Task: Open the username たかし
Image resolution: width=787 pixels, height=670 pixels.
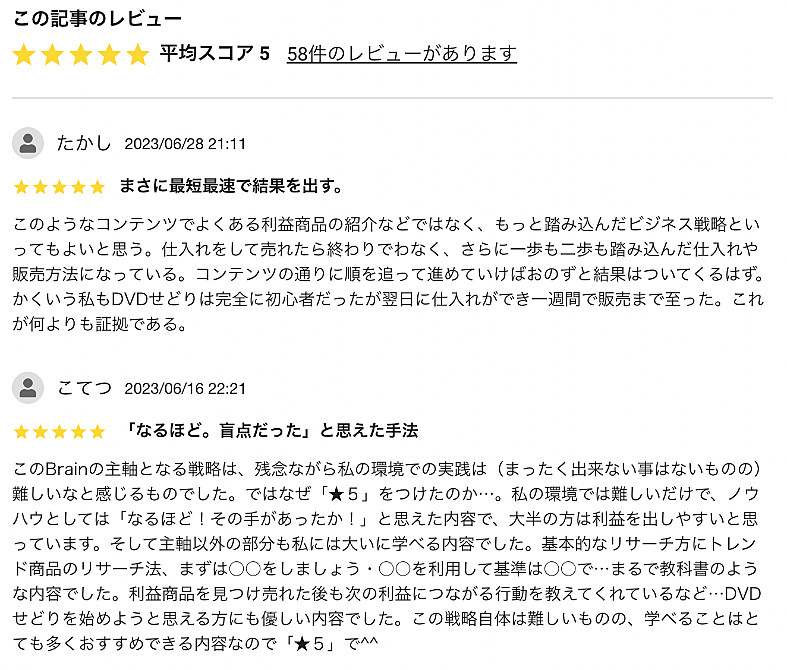Action: tap(83, 143)
